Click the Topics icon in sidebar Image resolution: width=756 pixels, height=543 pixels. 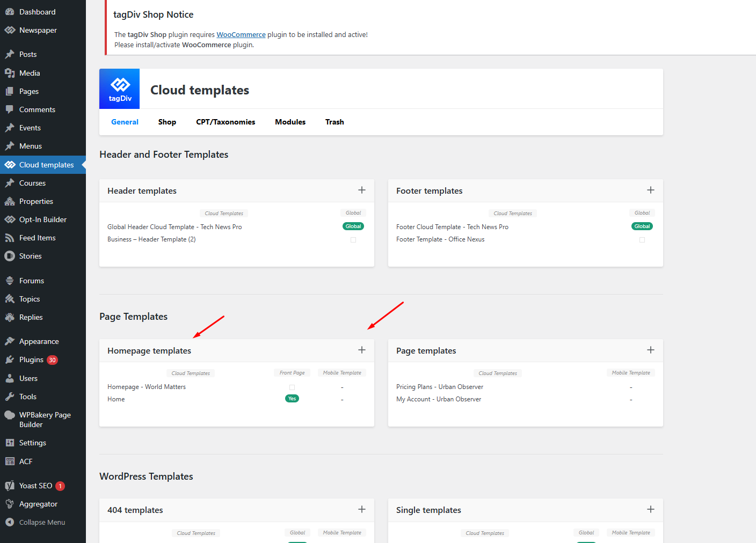[x=10, y=299]
